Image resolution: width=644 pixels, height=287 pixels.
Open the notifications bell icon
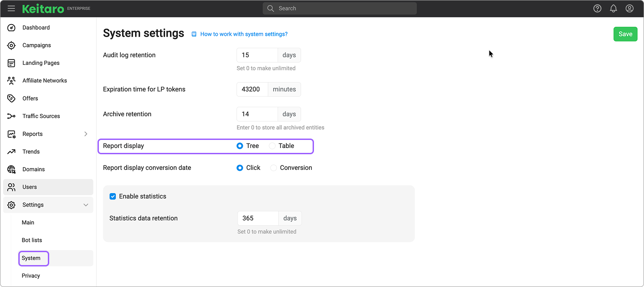click(613, 8)
